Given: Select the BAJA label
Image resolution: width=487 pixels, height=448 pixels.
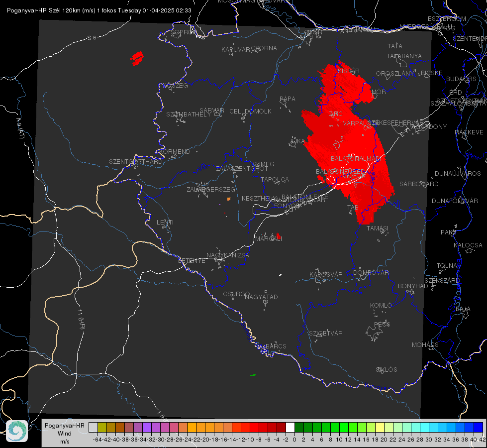Looking at the screenshot, I should (463, 309).
